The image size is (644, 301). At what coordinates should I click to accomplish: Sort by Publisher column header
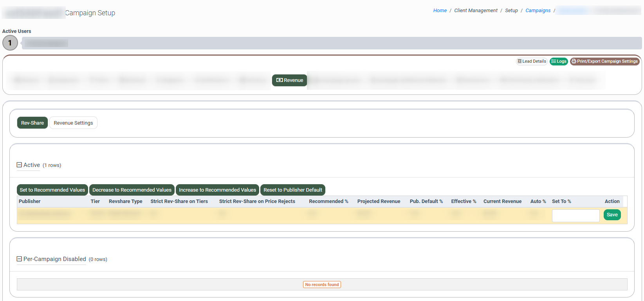[x=30, y=201]
